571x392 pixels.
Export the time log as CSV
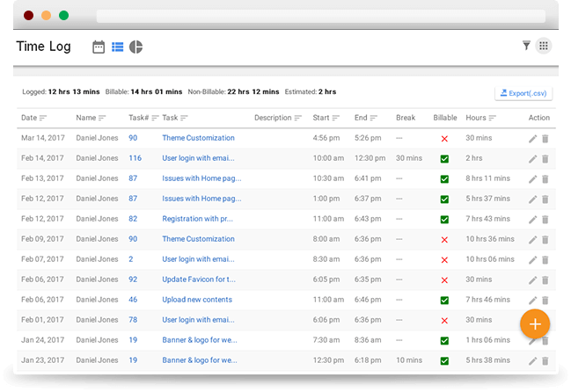coord(523,93)
